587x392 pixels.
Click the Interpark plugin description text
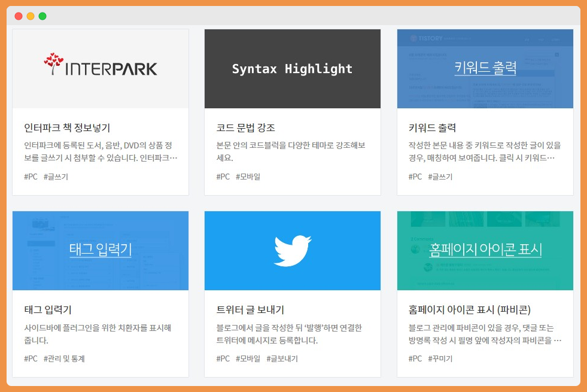tap(101, 151)
